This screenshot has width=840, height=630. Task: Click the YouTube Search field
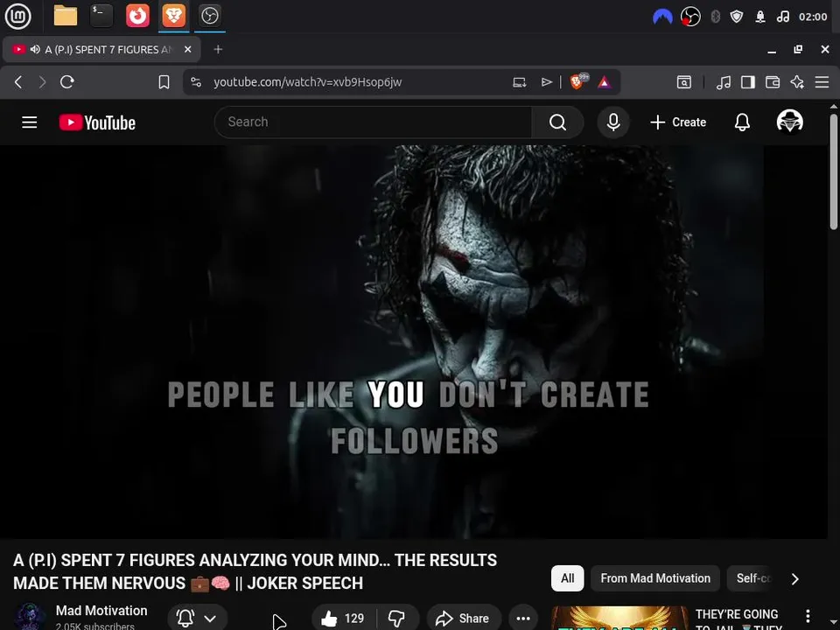click(x=373, y=122)
